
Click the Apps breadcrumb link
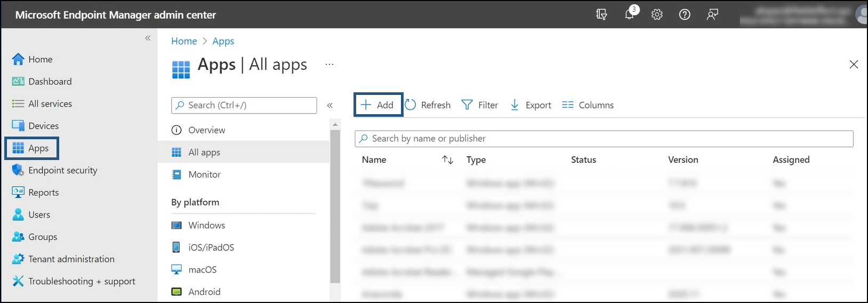tap(223, 41)
